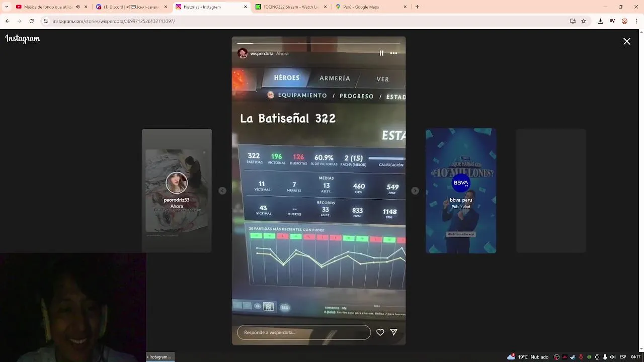644x362 pixels.
Task: Close the Historias Instagram tab
Action: pos(246,7)
